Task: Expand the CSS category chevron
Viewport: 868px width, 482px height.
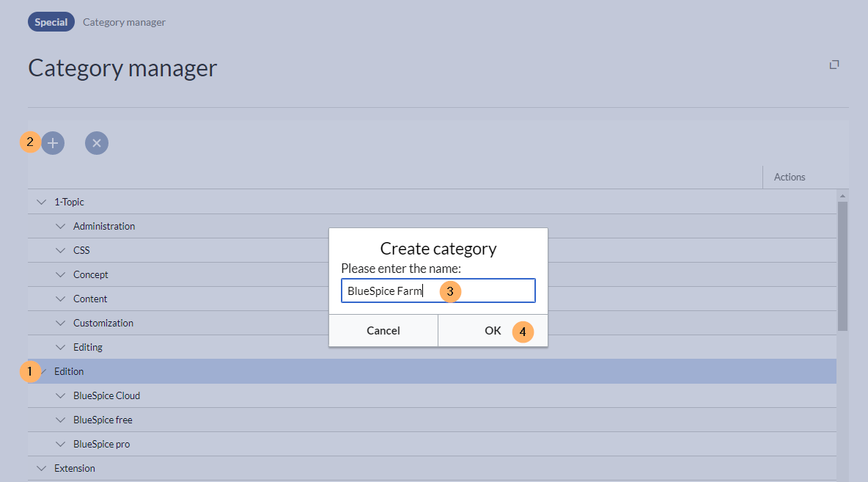Action: coord(61,250)
